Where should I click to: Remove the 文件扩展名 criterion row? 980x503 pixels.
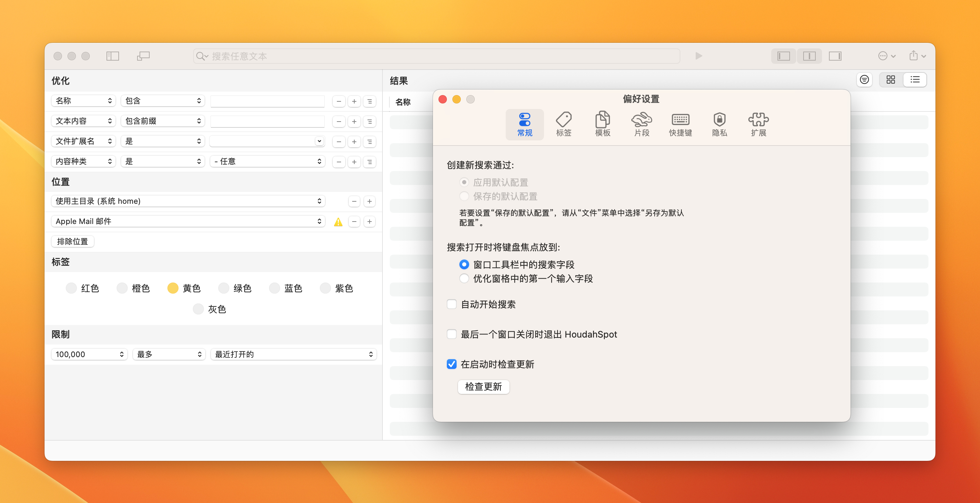(x=339, y=142)
